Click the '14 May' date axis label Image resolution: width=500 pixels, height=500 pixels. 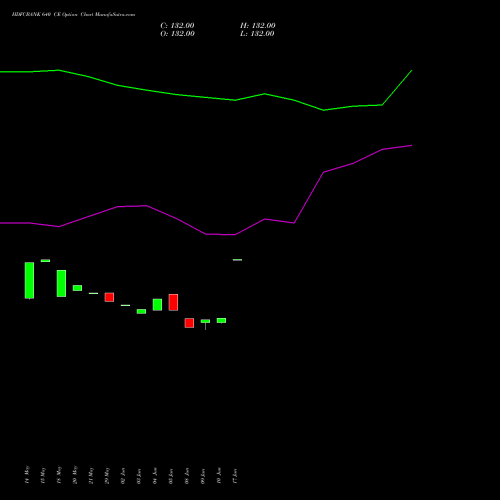[27, 475]
